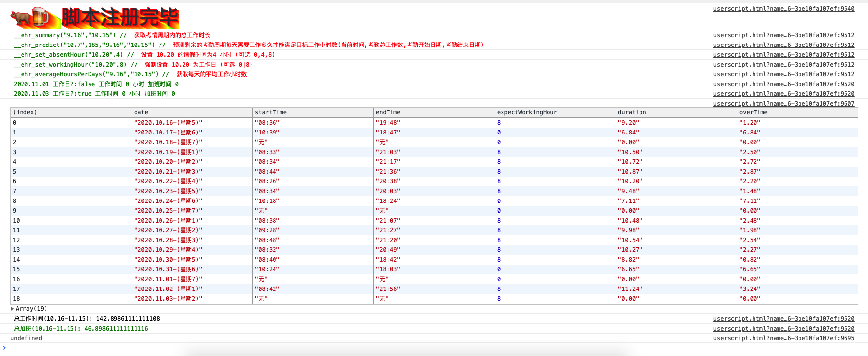Sort table by the endTime column header
This screenshot has width=868, height=356.
(434, 112)
